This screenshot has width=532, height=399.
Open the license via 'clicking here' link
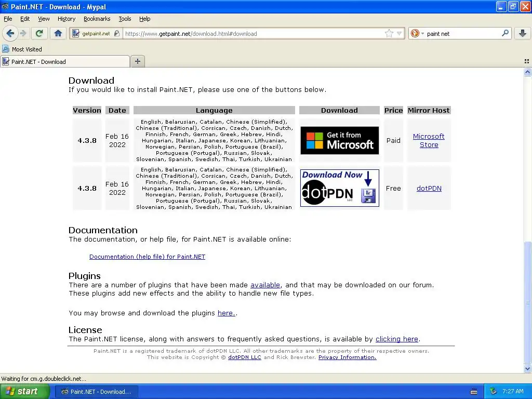click(x=396, y=339)
